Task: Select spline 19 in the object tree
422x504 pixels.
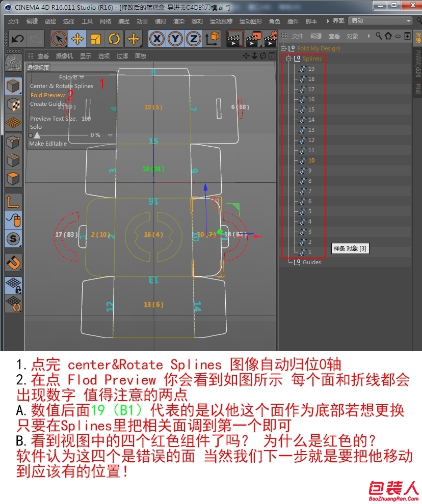Action: [x=311, y=69]
